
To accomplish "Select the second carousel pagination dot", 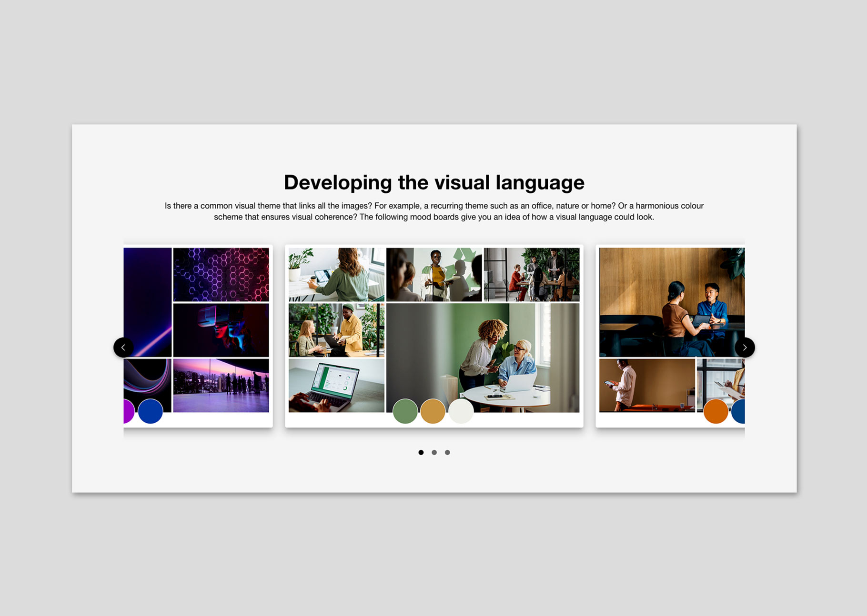I will pos(434,452).
